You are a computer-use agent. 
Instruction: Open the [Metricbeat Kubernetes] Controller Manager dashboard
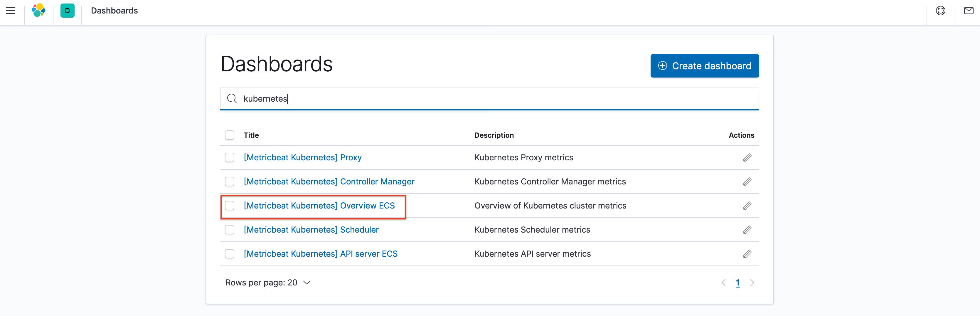tap(329, 181)
